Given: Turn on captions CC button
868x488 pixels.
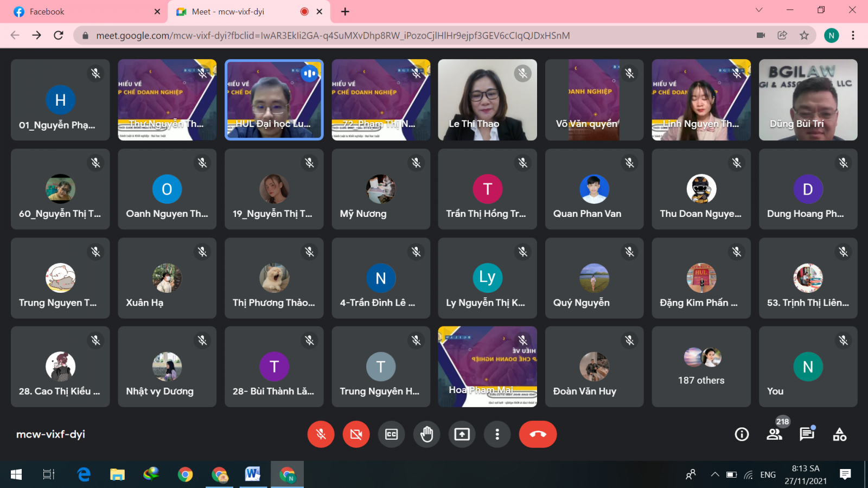Looking at the screenshot, I should pyautogui.click(x=391, y=434).
